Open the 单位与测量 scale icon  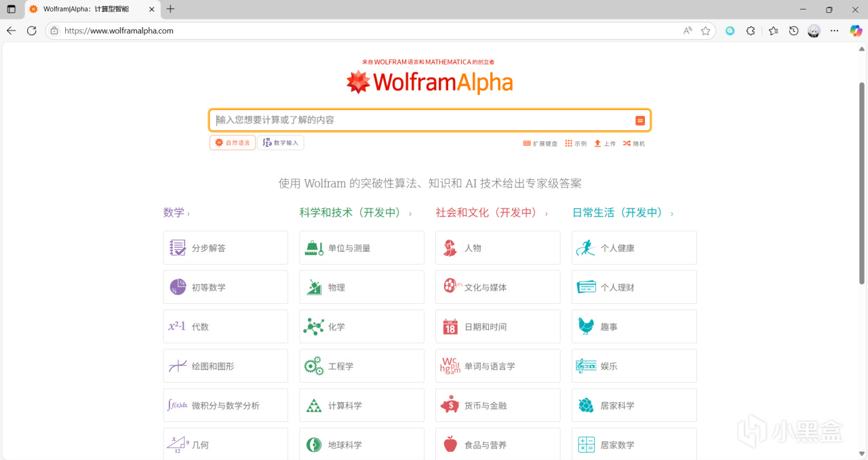coord(314,248)
